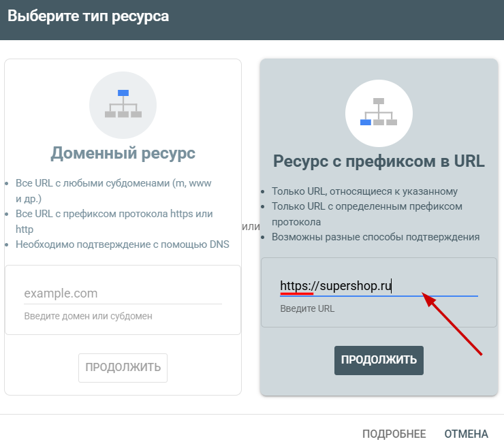This screenshot has height=448, width=504.
Task: Click the Возможны разные способы подтверждения bullet
Action: click(x=375, y=237)
